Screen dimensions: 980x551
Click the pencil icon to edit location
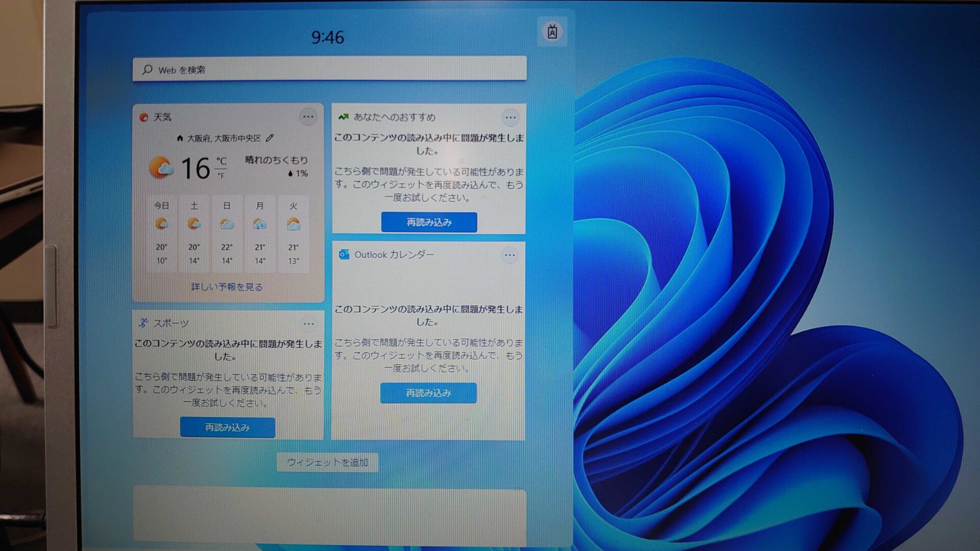[270, 138]
